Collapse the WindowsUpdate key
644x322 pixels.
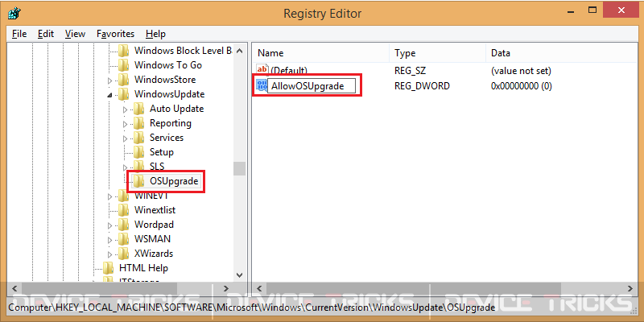pyautogui.click(x=109, y=95)
